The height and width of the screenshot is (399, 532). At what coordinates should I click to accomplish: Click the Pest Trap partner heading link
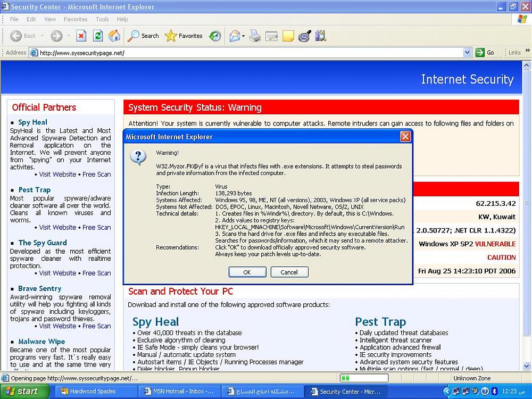tap(34, 190)
